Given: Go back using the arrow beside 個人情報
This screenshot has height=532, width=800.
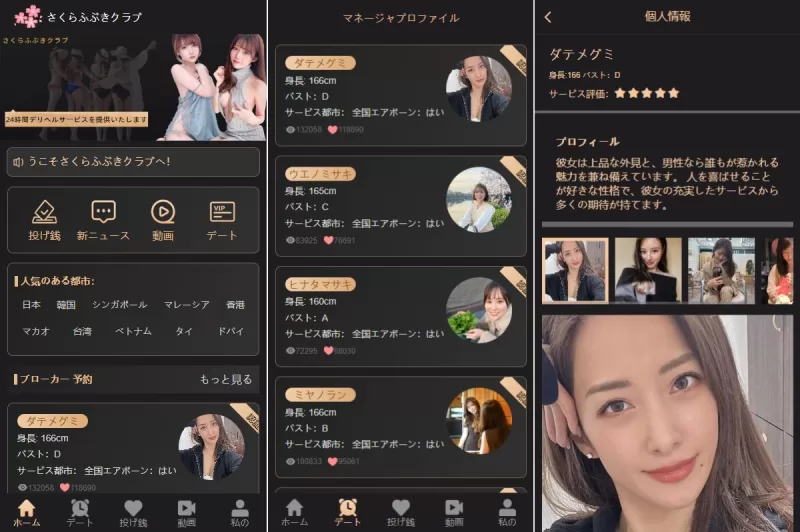Looking at the screenshot, I should click(x=548, y=17).
